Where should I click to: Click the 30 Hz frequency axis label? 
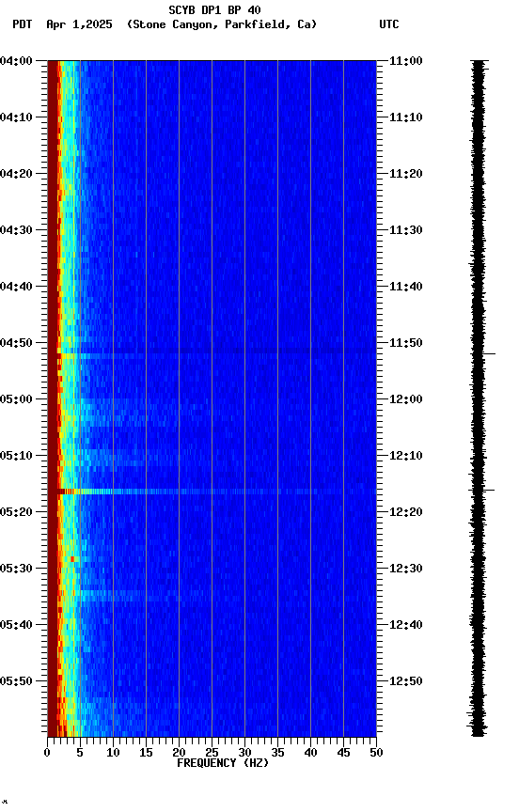[244, 753]
